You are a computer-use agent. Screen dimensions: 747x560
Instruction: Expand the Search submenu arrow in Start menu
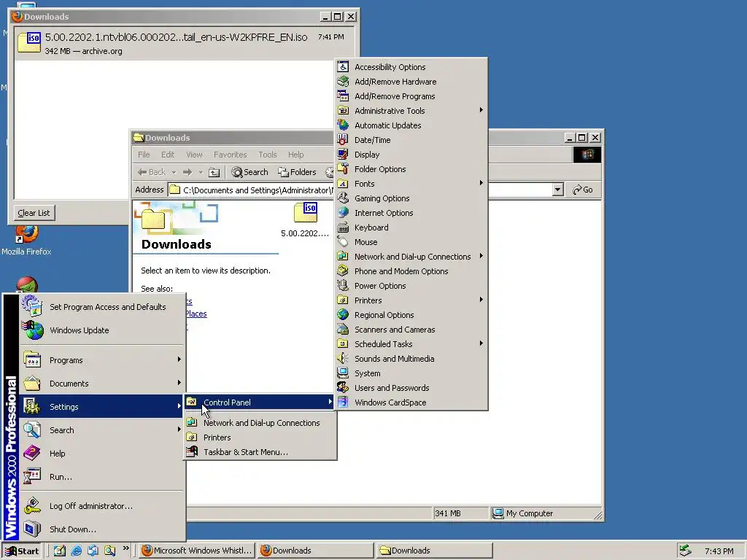point(179,429)
